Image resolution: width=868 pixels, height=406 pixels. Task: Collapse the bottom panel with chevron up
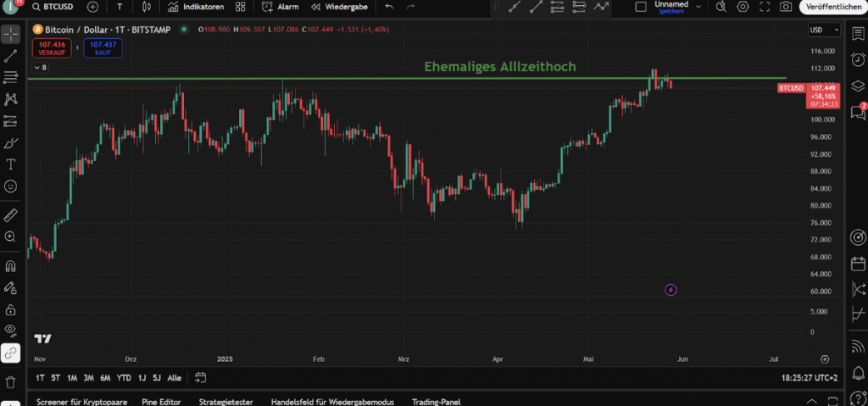click(811, 401)
